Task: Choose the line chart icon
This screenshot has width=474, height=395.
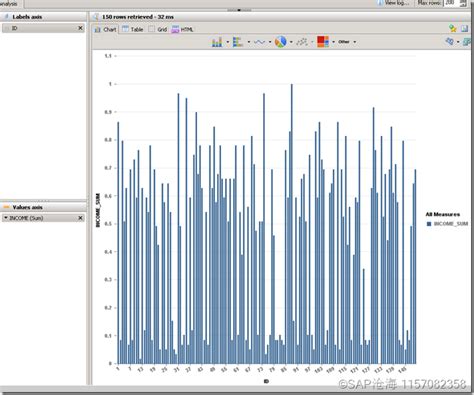Action: click(x=259, y=42)
